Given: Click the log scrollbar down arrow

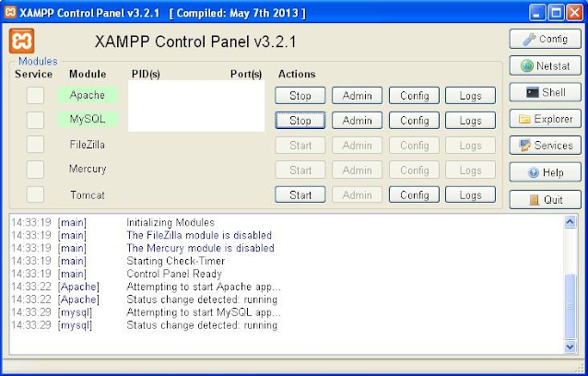Looking at the screenshot, I should pos(570,347).
